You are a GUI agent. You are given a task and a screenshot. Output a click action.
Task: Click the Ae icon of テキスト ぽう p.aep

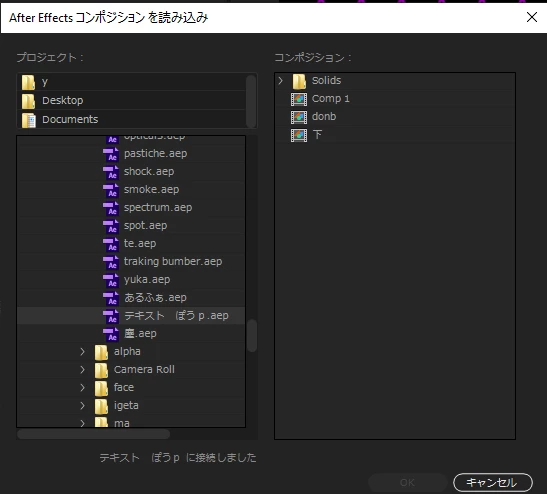click(111, 316)
